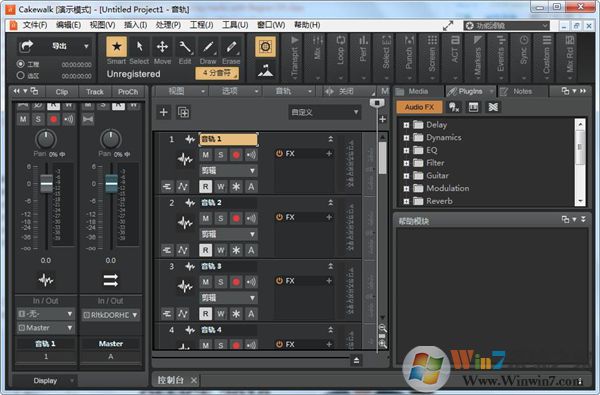
Task: Open the Transport module
Action: point(295,57)
